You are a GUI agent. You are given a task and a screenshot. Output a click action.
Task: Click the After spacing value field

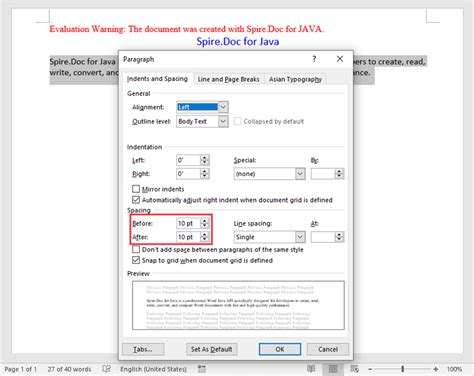pyautogui.click(x=188, y=237)
